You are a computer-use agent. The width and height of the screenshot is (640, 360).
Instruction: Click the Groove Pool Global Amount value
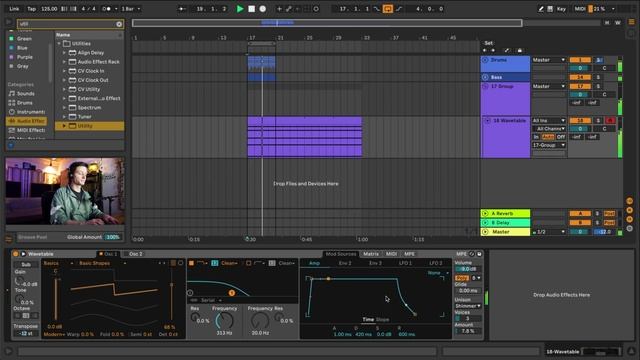pos(113,237)
